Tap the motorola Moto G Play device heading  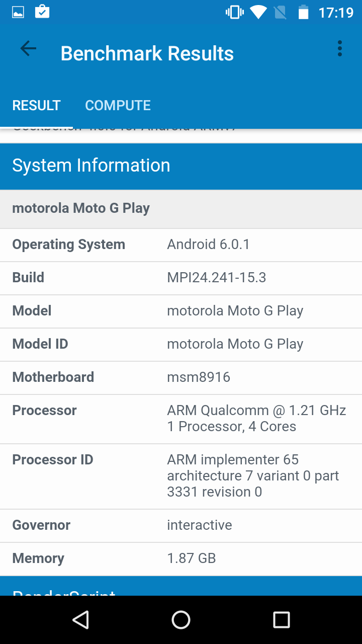click(181, 208)
